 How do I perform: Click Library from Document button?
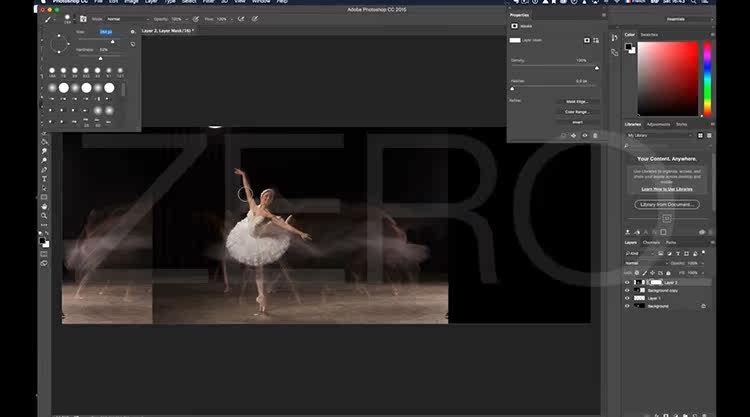[667, 205]
